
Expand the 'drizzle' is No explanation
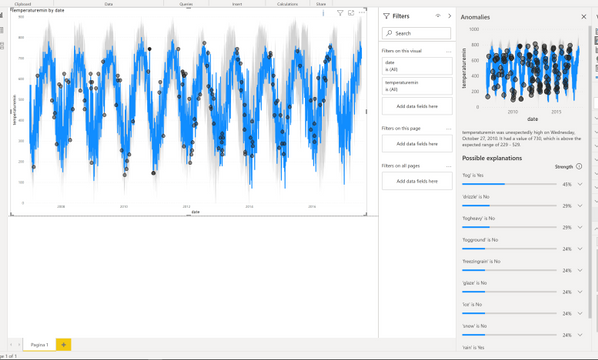pyautogui.click(x=580, y=206)
